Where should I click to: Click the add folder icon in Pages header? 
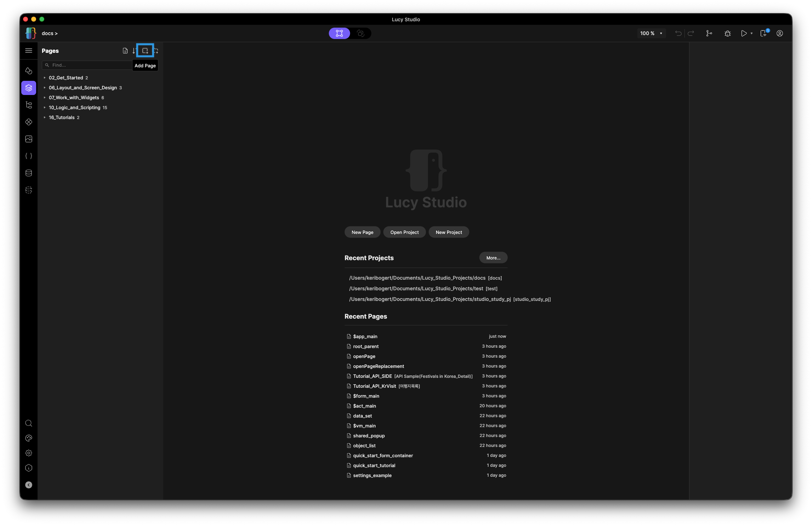click(156, 51)
